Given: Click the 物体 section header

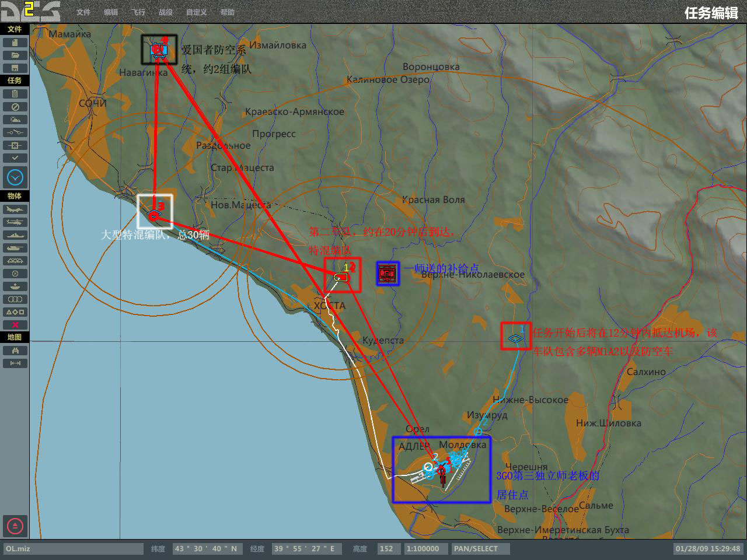Looking at the screenshot, I should (15, 196).
